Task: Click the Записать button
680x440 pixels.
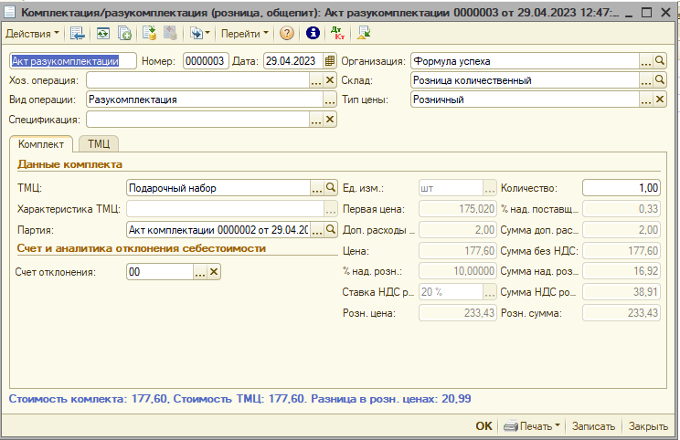Action: coord(594,425)
